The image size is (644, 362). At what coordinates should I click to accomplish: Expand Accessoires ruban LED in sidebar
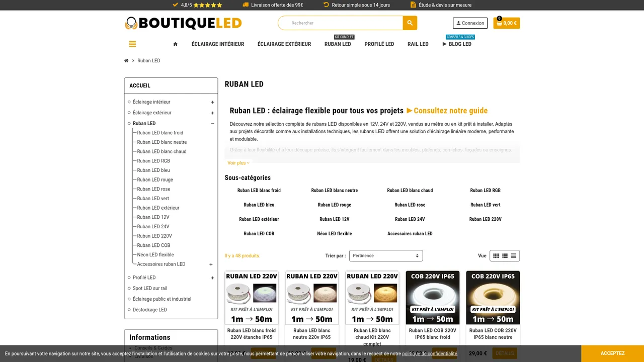pos(211,264)
